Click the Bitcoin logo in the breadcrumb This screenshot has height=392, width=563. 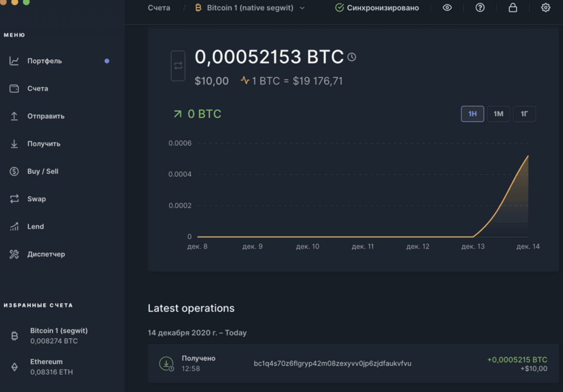pyautogui.click(x=198, y=8)
